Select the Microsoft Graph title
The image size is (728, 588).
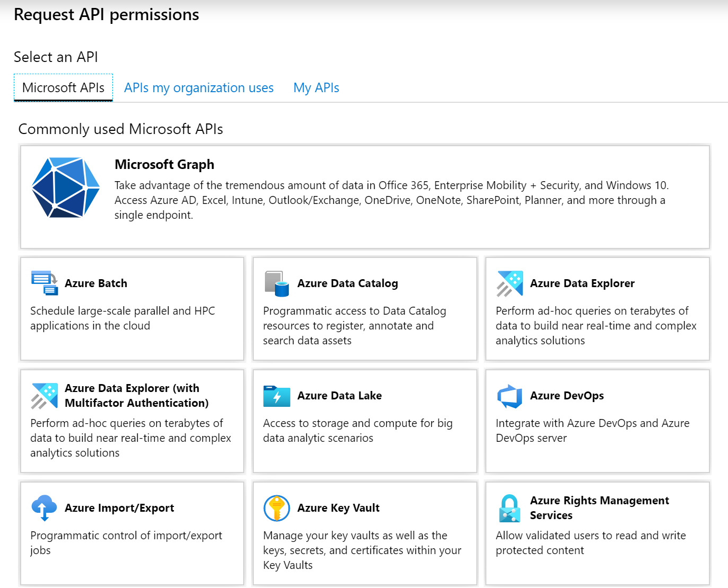click(164, 165)
